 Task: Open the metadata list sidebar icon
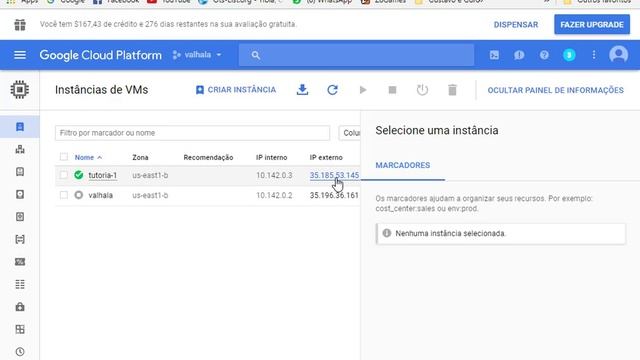tap(20, 284)
